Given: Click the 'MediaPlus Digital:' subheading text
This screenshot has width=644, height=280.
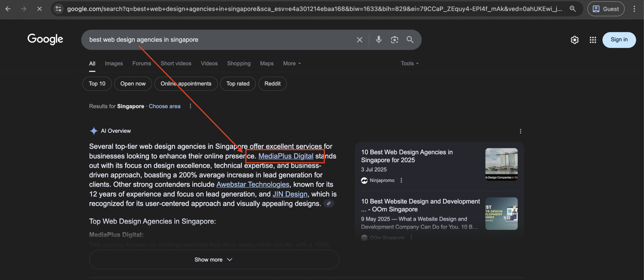Looking at the screenshot, I should point(116,235).
